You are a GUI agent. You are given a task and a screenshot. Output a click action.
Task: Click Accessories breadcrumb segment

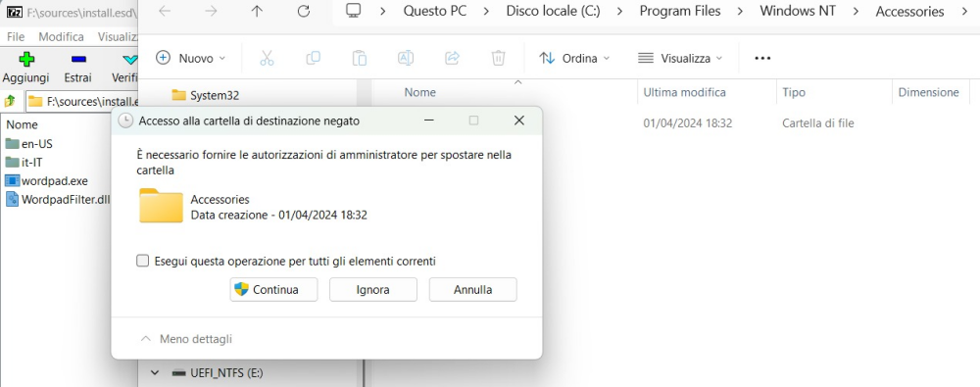(910, 11)
